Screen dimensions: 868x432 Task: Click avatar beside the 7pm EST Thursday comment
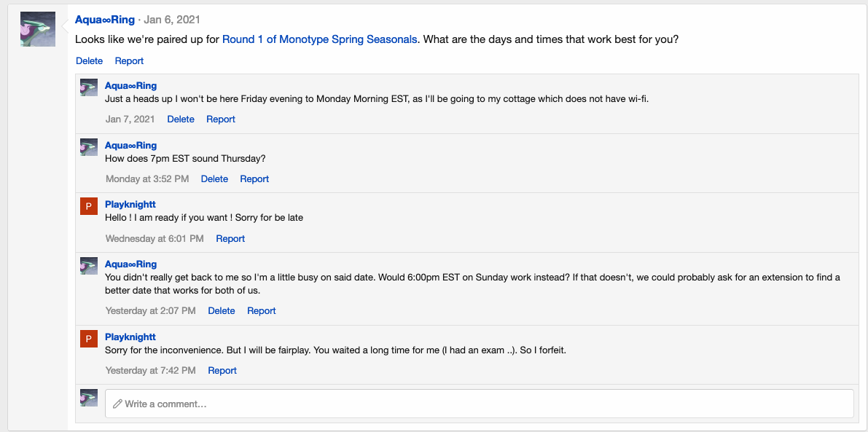[x=89, y=147]
